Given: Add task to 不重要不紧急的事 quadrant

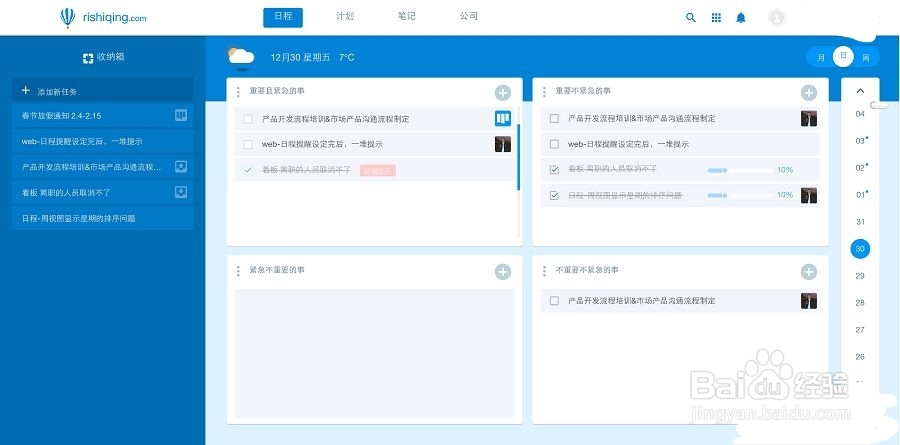Looking at the screenshot, I should pyautogui.click(x=809, y=272).
